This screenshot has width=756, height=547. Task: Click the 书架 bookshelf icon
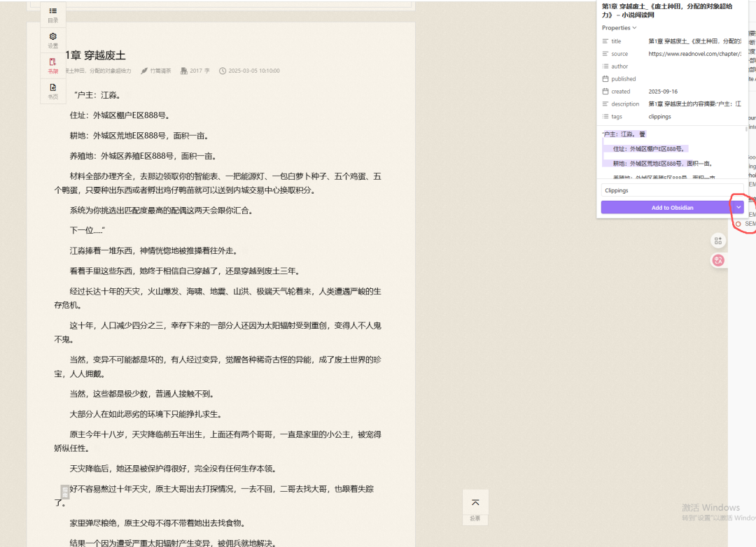(52, 65)
